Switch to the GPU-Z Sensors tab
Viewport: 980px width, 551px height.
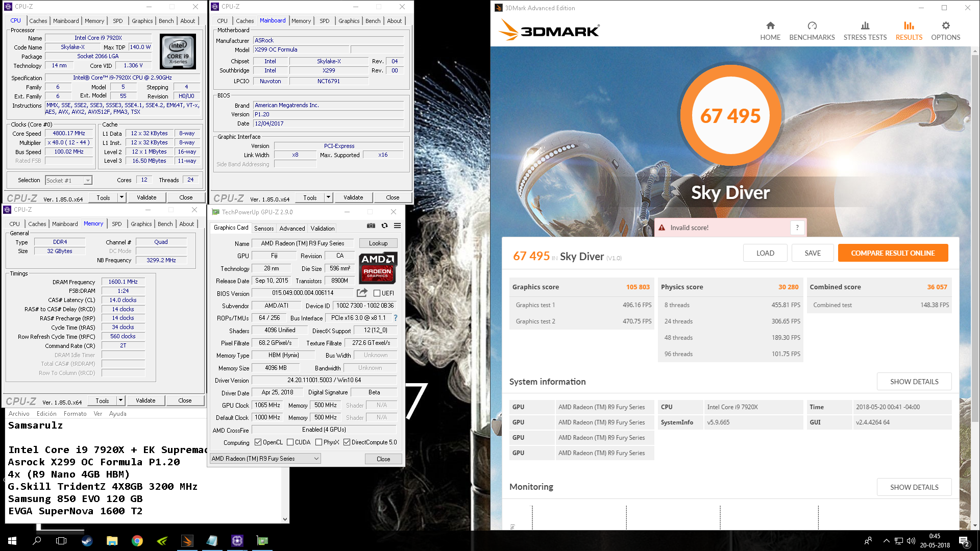point(264,228)
